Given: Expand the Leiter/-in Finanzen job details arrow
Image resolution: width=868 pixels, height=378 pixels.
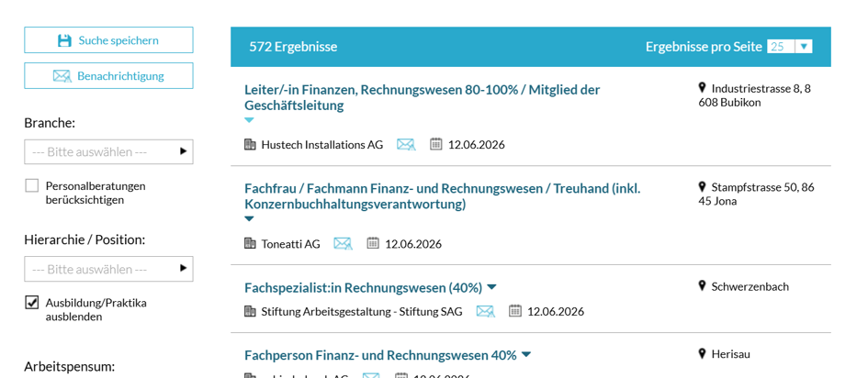Looking at the screenshot, I should 249,120.
